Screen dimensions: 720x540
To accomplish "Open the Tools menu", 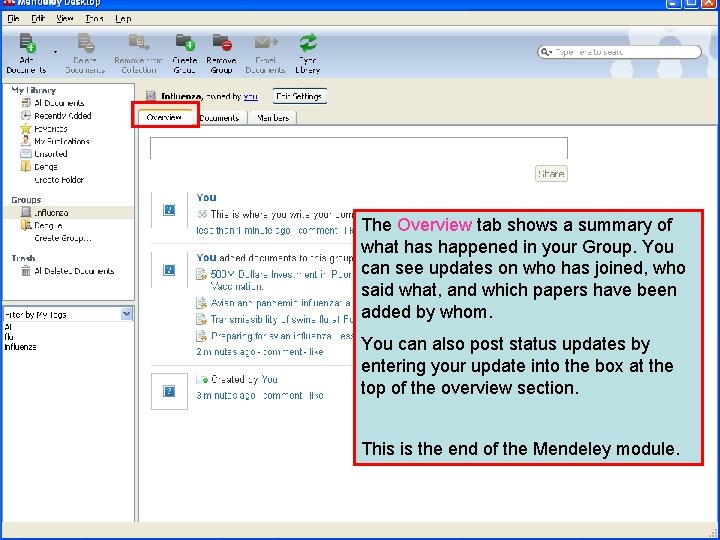I will pyautogui.click(x=95, y=19).
